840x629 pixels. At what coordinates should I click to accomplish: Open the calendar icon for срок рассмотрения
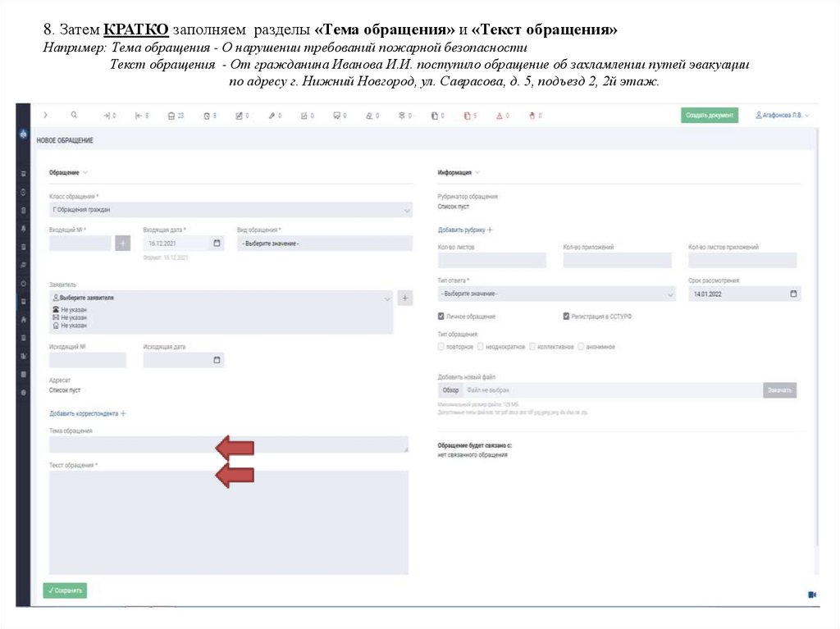(793, 294)
